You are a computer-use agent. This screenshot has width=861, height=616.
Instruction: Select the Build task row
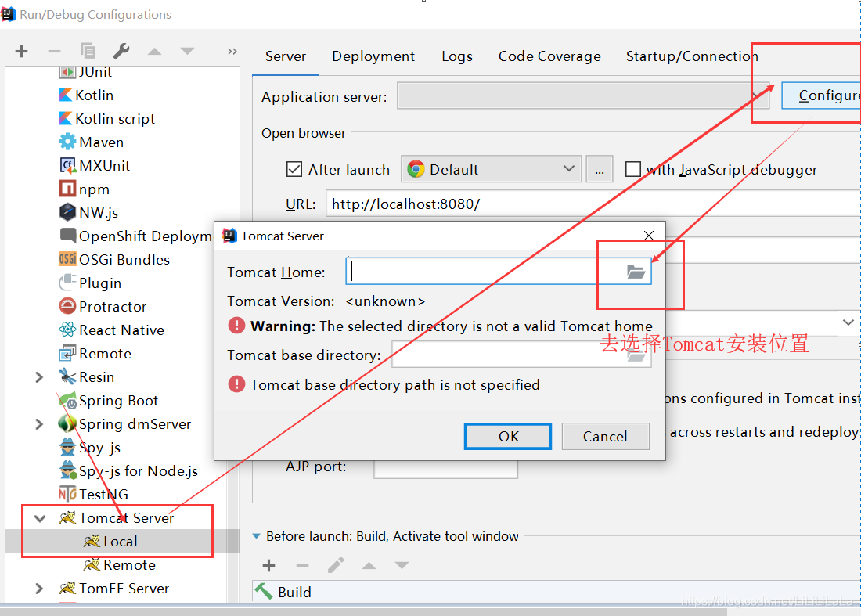click(x=557, y=592)
